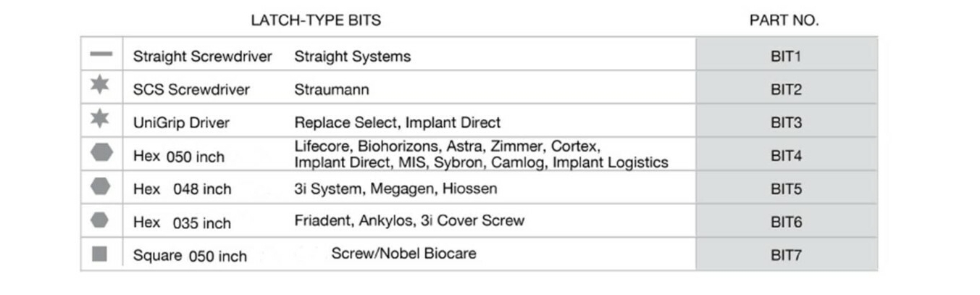Select the BIT5 part number cell

pyautogui.click(x=786, y=189)
